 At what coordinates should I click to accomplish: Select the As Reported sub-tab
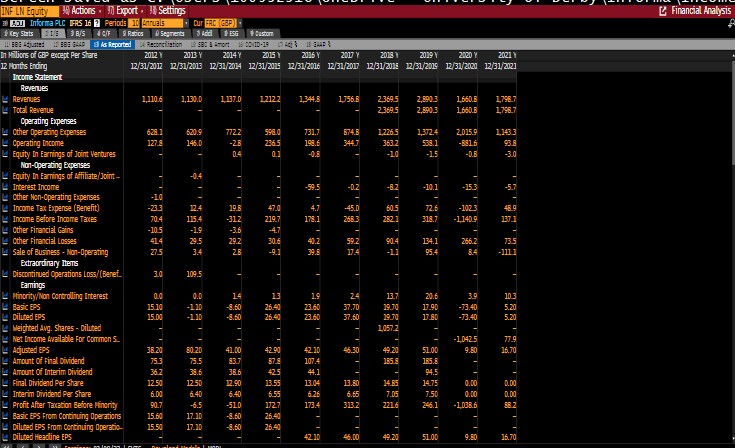click(x=112, y=45)
